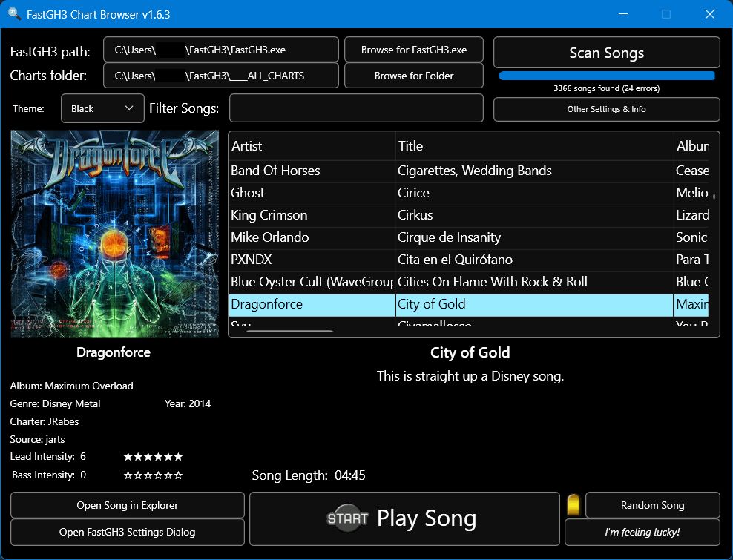Browse for the charts folder
The width and height of the screenshot is (733, 560).
pos(413,75)
